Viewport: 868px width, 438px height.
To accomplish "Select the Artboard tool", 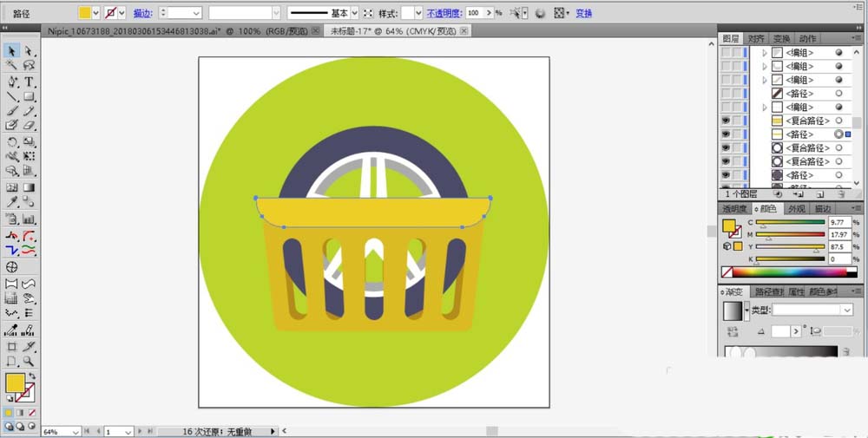I will click(x=11, y=347).
